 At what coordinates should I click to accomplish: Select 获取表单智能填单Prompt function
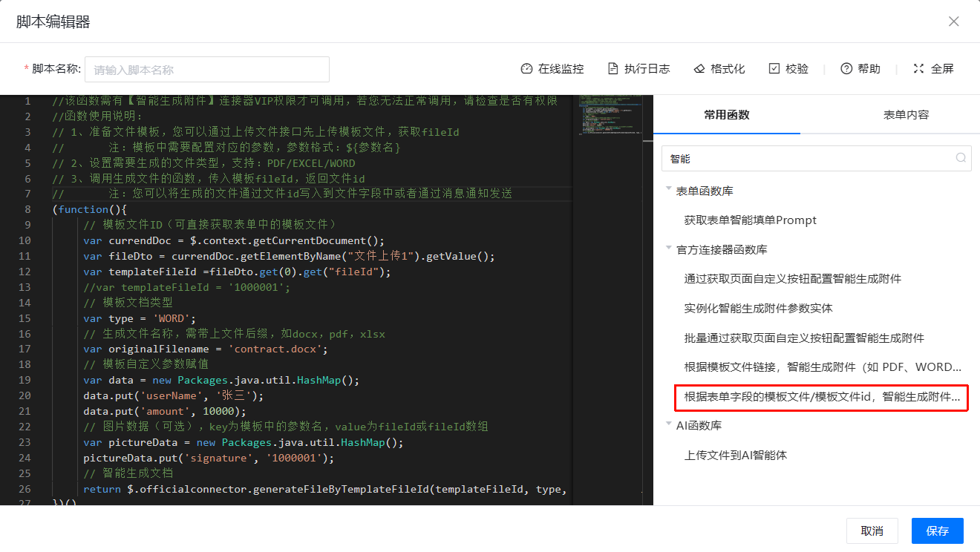point(750,220)
